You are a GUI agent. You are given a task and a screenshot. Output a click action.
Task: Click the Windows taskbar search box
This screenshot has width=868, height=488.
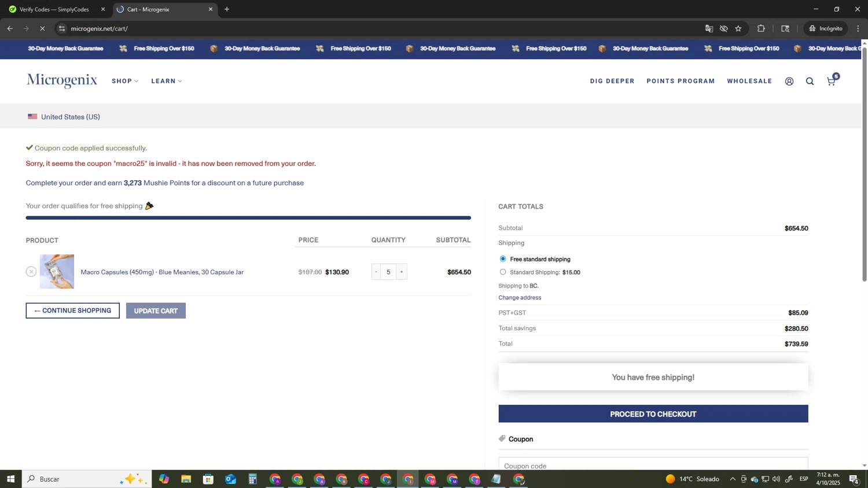pyautogui.click(x=87, y=479)
